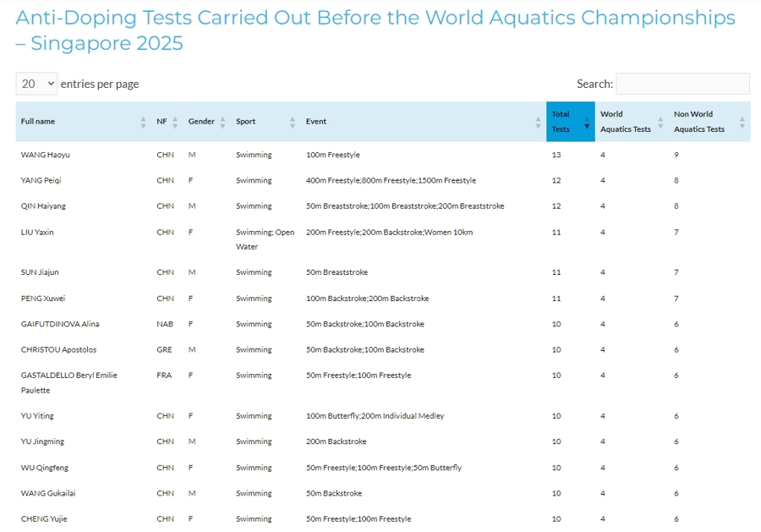Screen dimensions: 761x532
Task: Sort World Aquatics Tests column arrows
Action: (660, 123)
